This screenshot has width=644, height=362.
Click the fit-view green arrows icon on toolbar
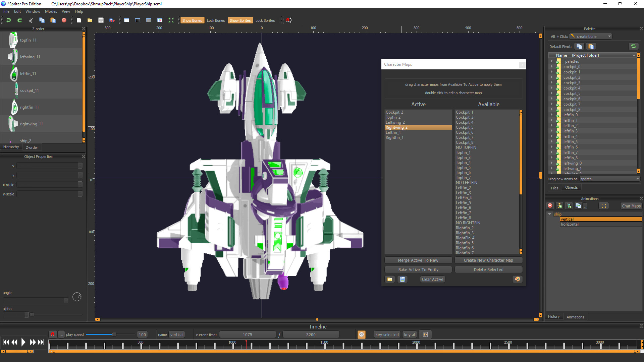(171, 20)
